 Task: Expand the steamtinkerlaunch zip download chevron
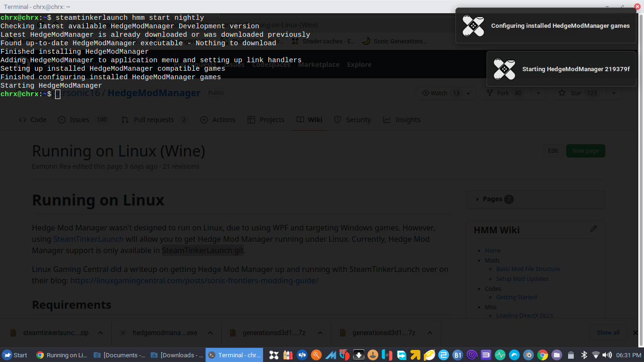(x=100, y=332)
